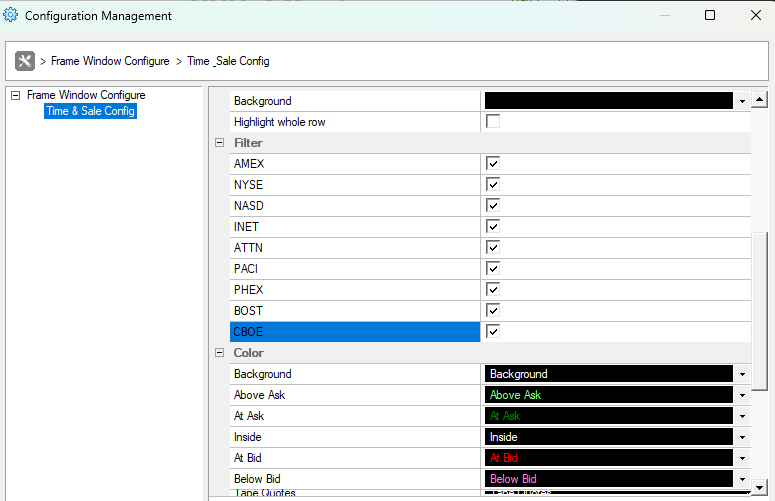Open the At Bid color dropdown
The image size is (775, 501).
[x=742, y=458]
